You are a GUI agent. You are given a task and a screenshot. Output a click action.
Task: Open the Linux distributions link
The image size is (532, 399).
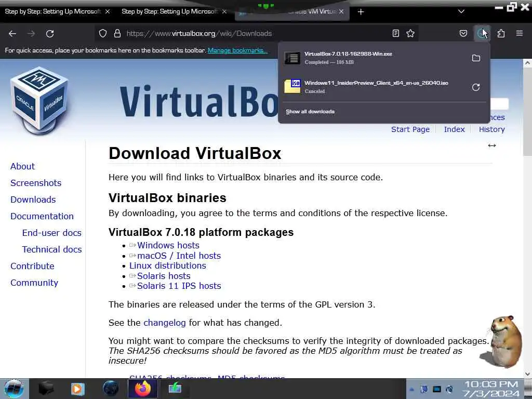tap(168, 265)
